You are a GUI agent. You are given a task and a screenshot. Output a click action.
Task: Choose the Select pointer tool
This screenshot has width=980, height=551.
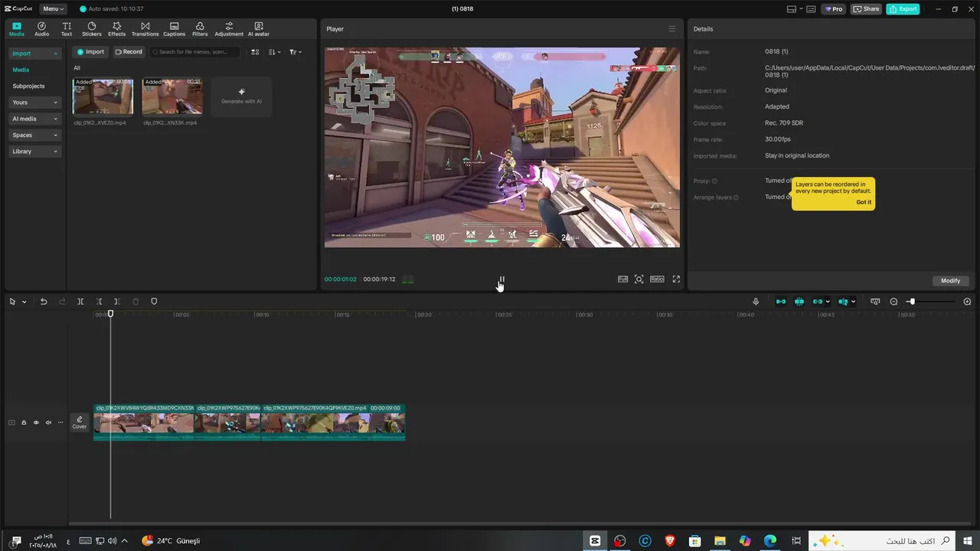pyautogui.click(x=12, y=302)
